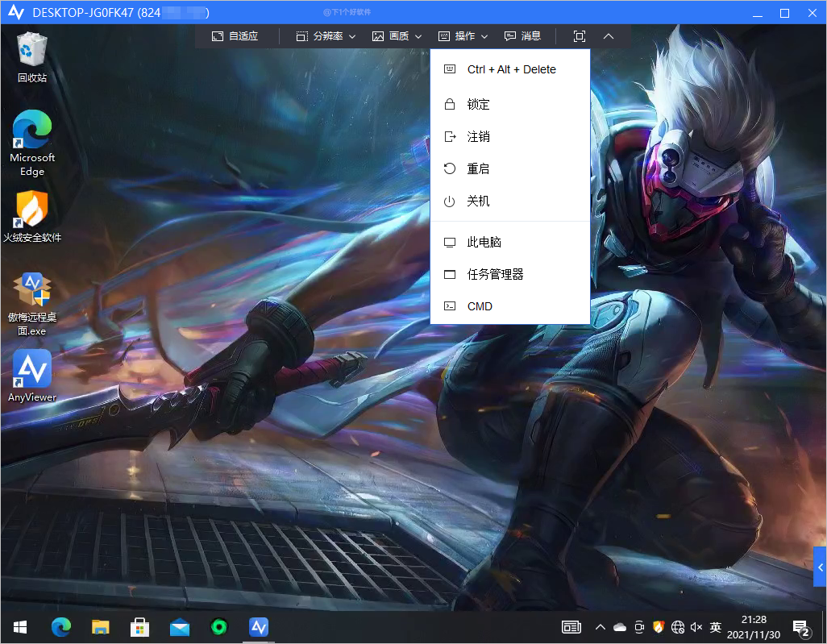Open the Mail app taskbar icon
The height and width of the screenshot is (644, 827).
coord(179,627)
